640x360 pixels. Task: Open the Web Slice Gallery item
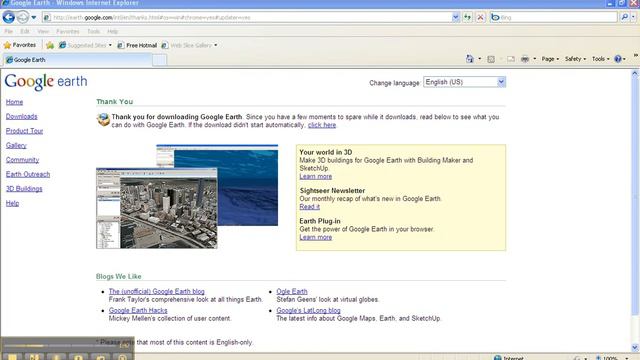(189, 45)
